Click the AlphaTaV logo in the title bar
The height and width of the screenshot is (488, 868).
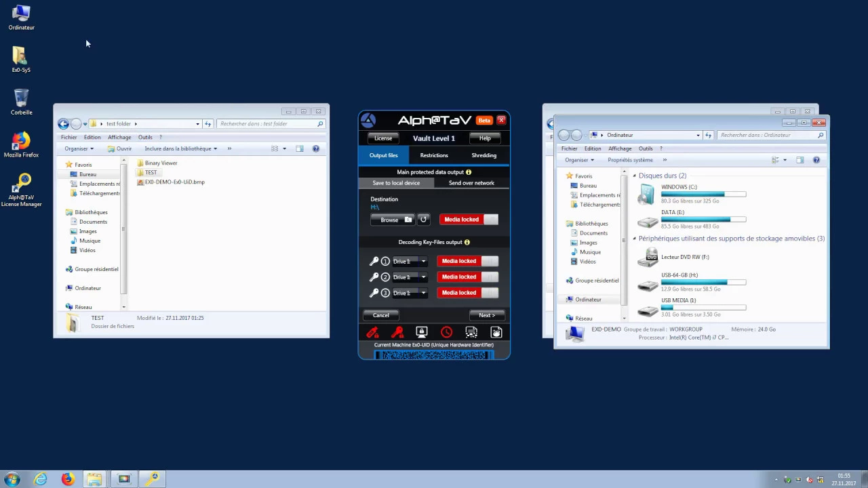[x=368, y=121]
